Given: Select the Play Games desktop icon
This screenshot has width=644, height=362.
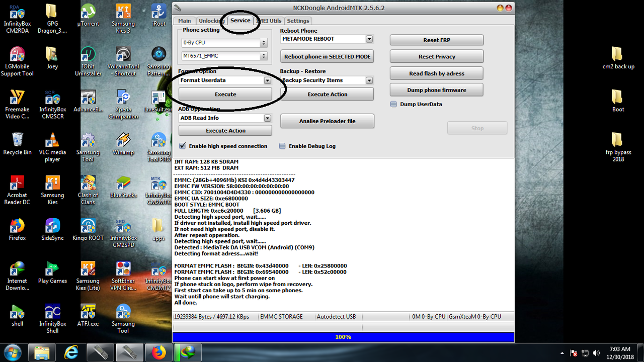Looking at the screenshot, I should click(x=52, y=273).
